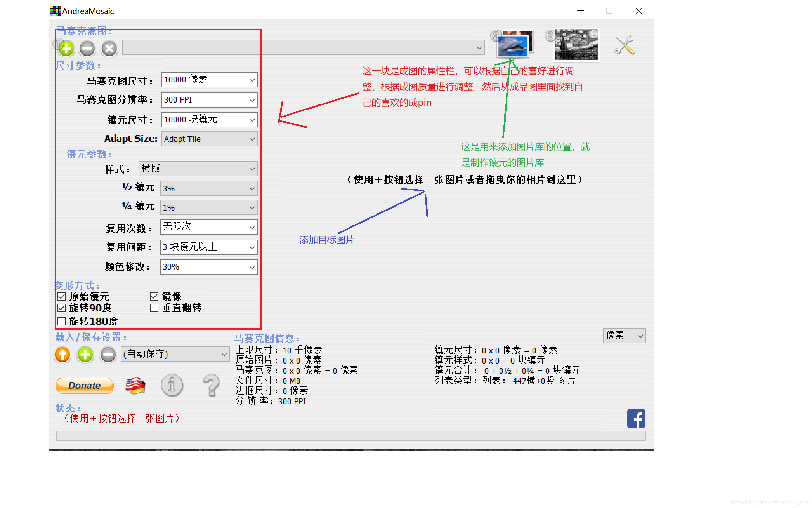Screen dimensions: 812x508
Task: Click the 镶元样式: 0 x 0 = 0 块镶元 line
Action: pos(490,360)
